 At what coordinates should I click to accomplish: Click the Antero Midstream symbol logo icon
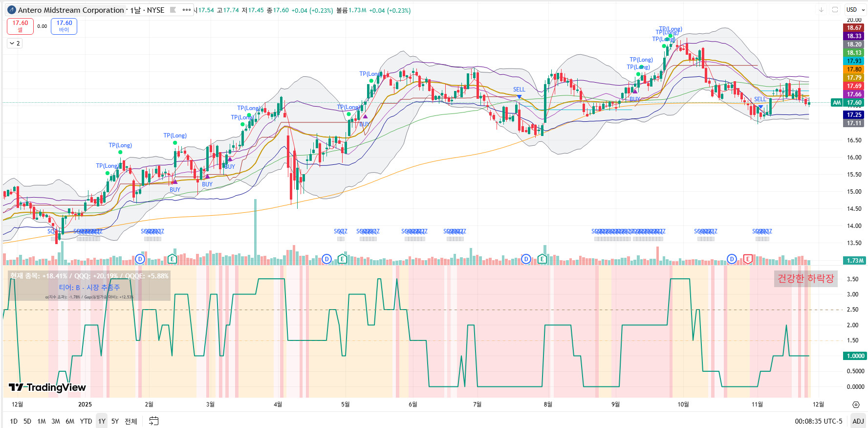click(12, 10)
